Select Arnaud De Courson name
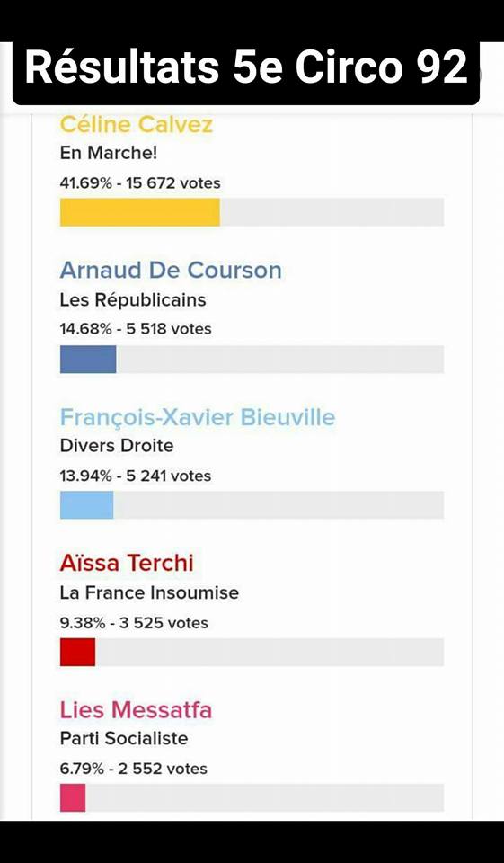Screen dimensions: 504x863 pos(171,271)
